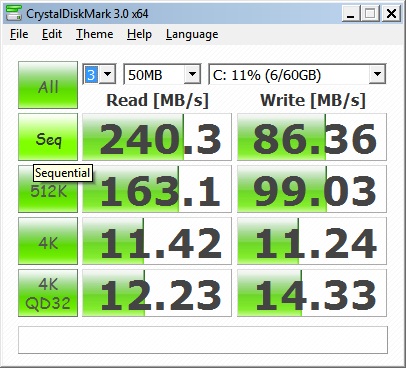Run all benchmarks with All button
Viewport: 406px width, 368px height.
tap(48, 85)
